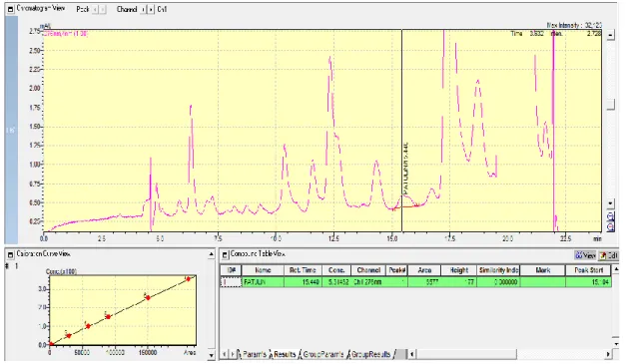Image resolution: width=626 pixels, height=364 pixels.
Task: Switch compound table to Edit mode
Action: pyautogui.click(x=608, y=255)
